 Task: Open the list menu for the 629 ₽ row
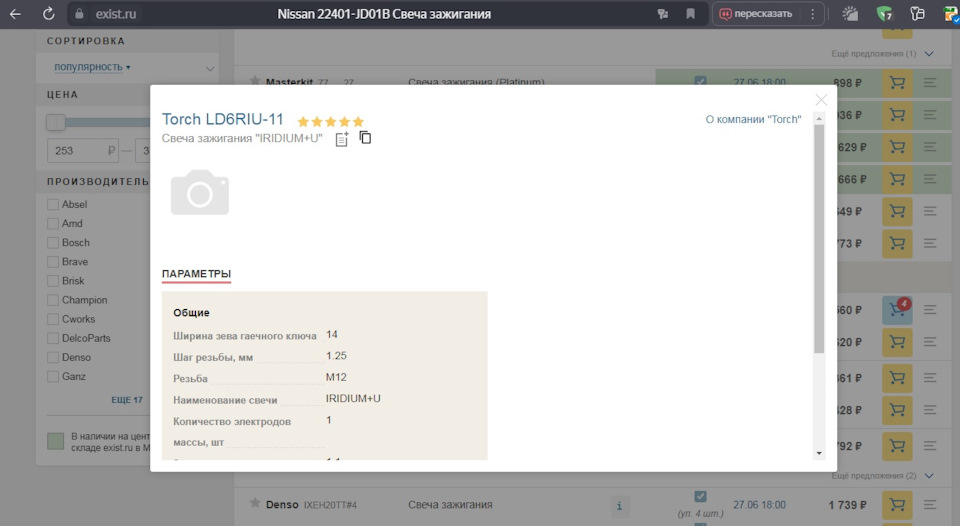930,147
